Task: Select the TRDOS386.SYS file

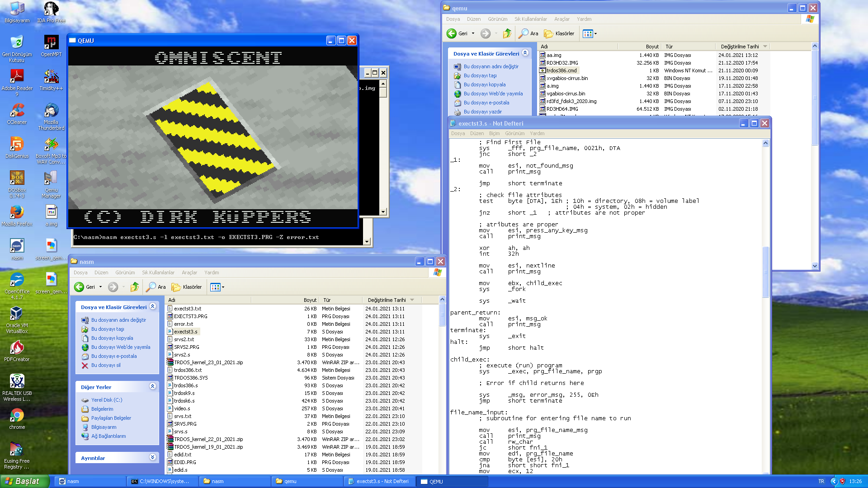Action: coord(191,378)
